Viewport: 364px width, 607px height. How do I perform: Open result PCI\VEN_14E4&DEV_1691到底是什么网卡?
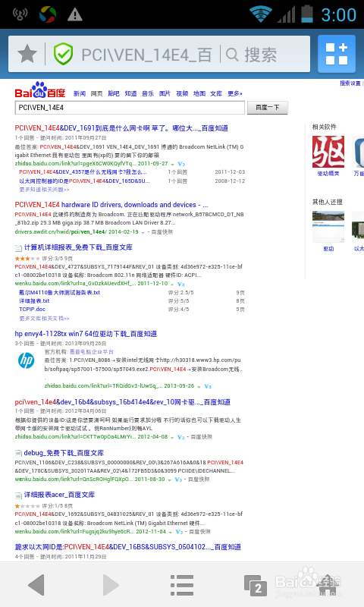pos(121,128)
